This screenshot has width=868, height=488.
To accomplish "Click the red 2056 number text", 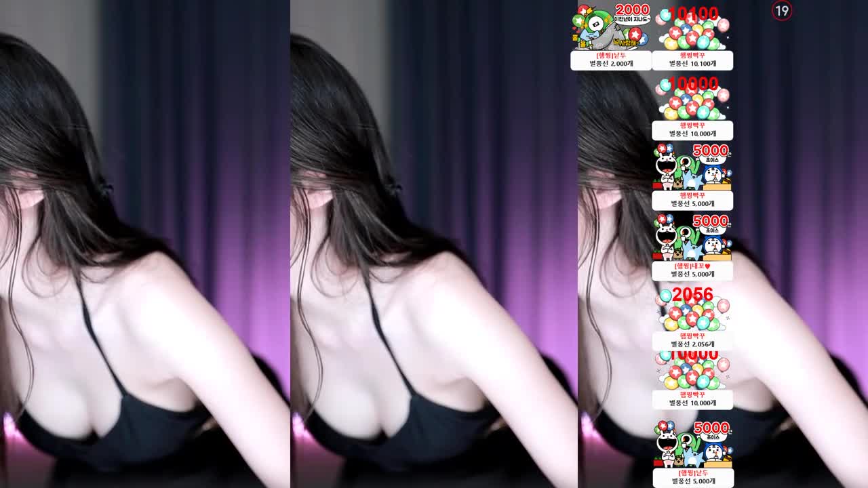I will click(x=692, y=294).
